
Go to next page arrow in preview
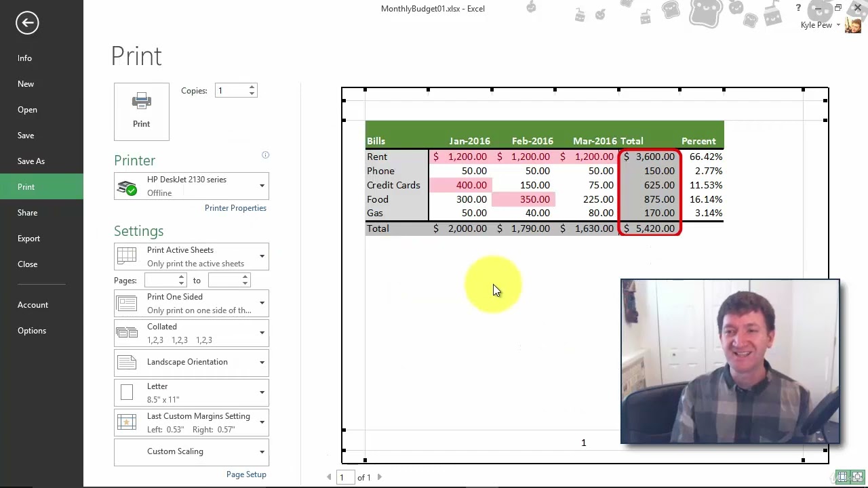(379, 477)
